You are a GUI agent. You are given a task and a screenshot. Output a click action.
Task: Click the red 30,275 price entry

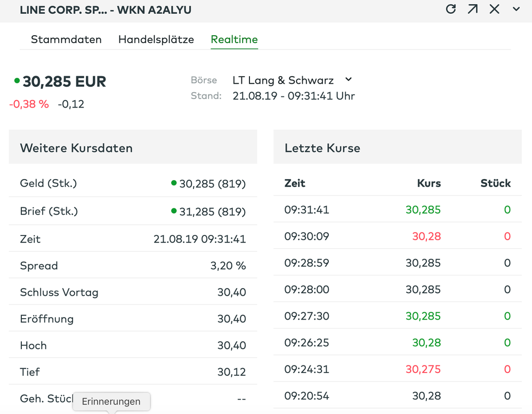pos(423,369)
